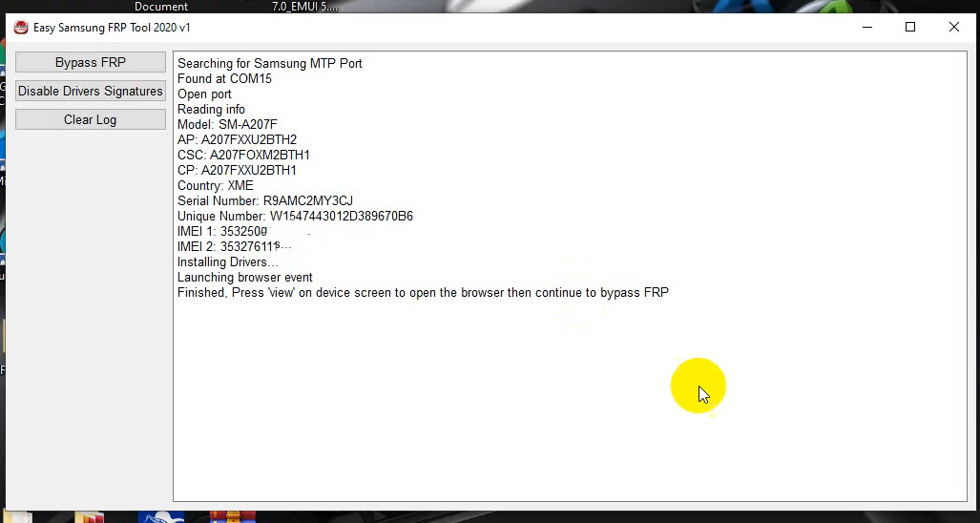
Task: Select the 'AP: A207FXXU2BTH2' line
Action: (237, 140)
